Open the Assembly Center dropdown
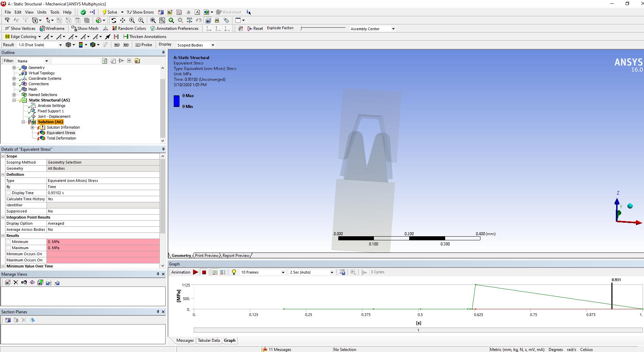 pyautogui.click(x=393, y=29)
